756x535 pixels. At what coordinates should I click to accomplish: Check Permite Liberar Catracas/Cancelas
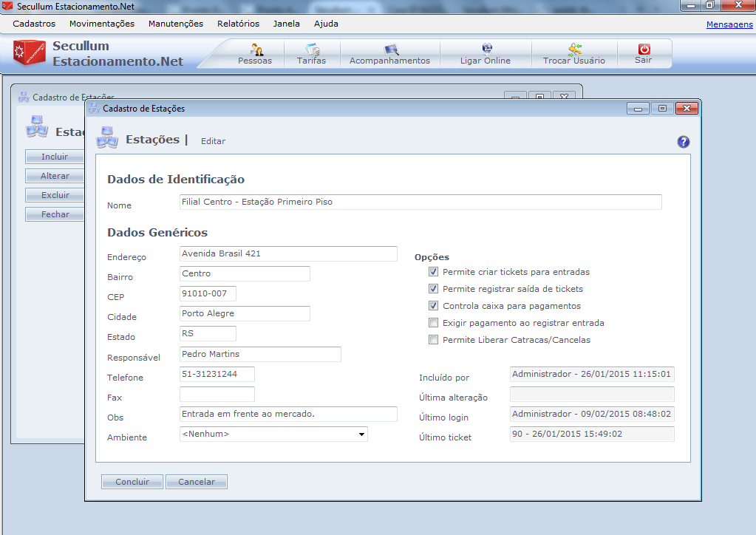coord(434,340)
